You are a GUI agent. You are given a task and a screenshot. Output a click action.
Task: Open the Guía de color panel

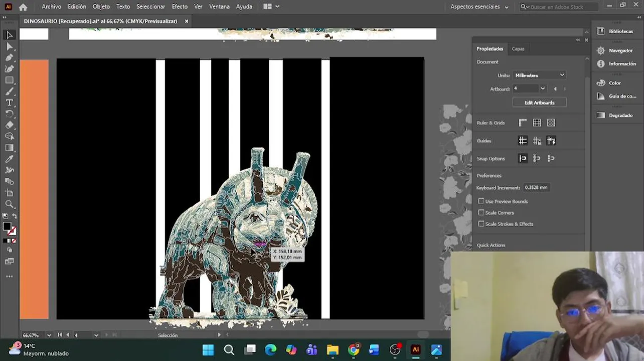pyautogui.click(x=616, y=96)
